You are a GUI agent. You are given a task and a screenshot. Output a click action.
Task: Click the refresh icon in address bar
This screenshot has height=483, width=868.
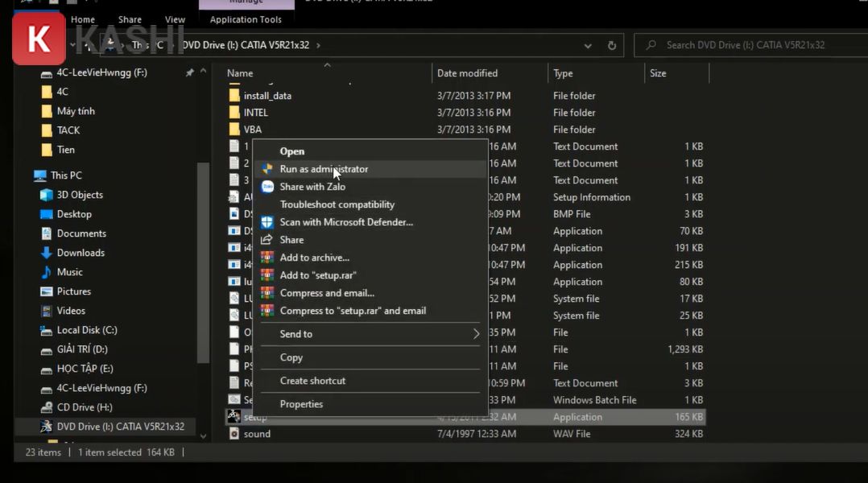[612, 46]
